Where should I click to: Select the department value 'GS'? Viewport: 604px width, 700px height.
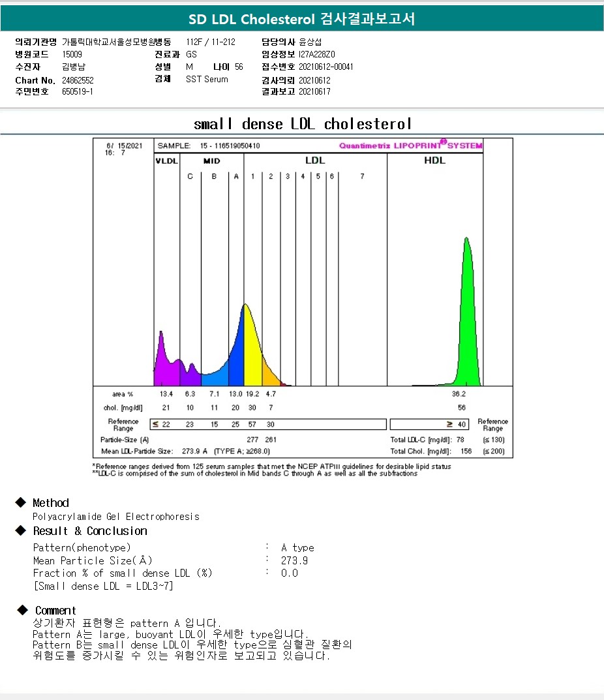tap(192, 54)
